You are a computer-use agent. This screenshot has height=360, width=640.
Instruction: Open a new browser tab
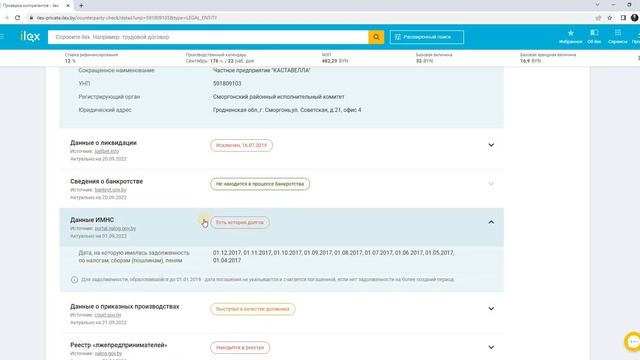[81, 6]
